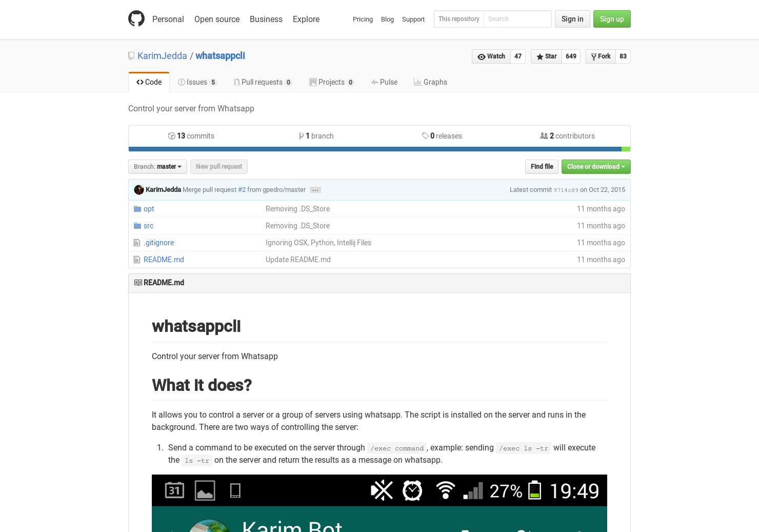Image resolution: width=759 pixels, height=532 pixels.
Task: Click the opt folder icon
Action: [137, 209]
